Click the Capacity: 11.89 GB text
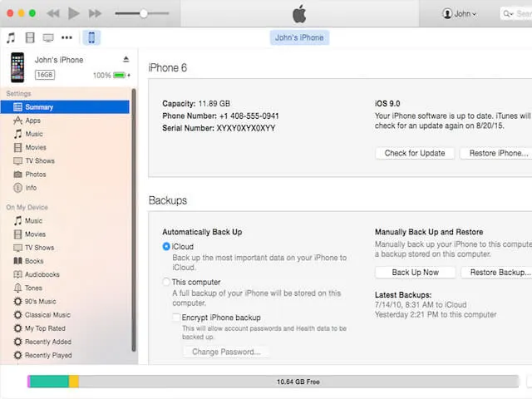The width and height of the screenshot is (532, 399). [x=196, y=103]
